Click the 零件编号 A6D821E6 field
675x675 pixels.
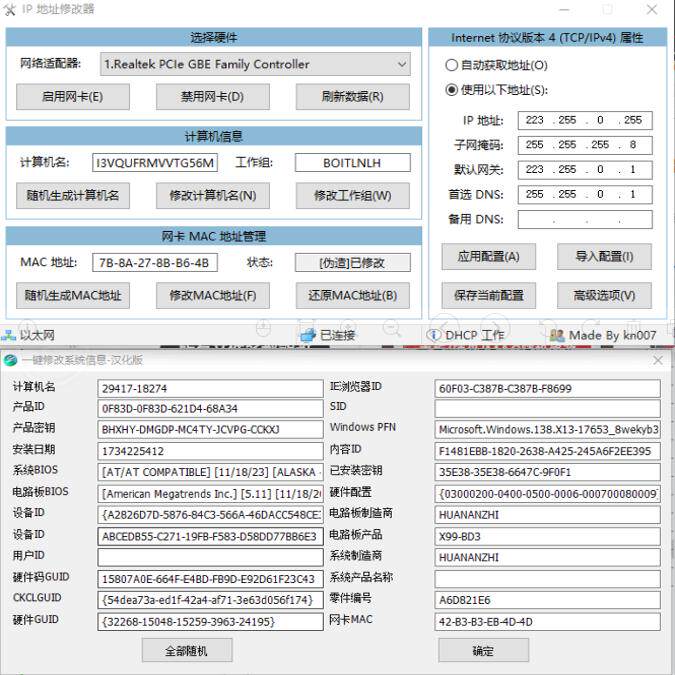[548, 600]
